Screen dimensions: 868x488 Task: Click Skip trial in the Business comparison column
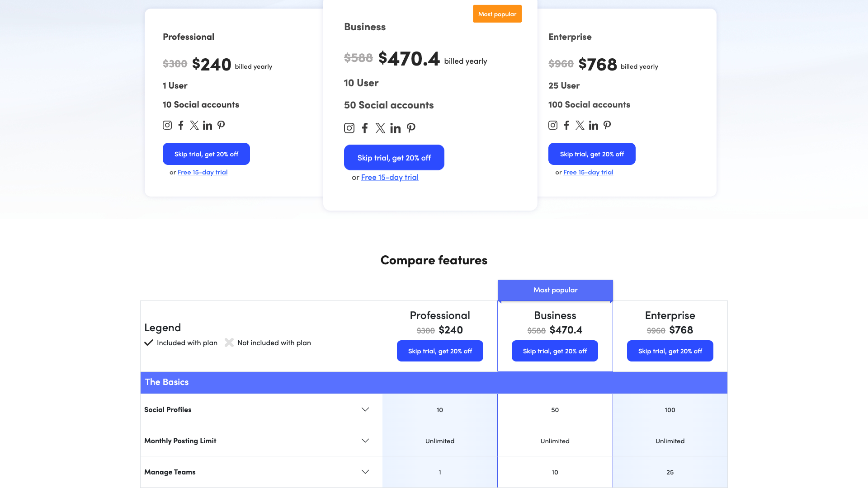(x=555, y=351)
